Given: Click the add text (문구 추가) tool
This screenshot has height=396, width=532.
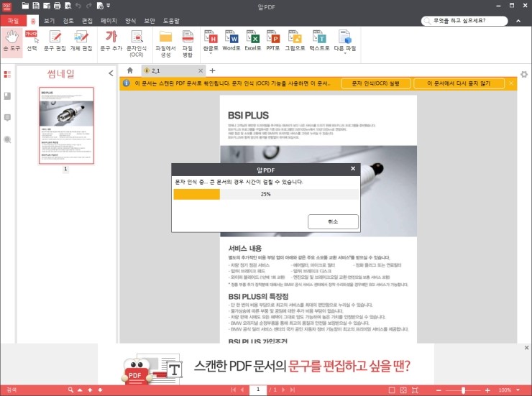Looking at the screenshot, I should coord(111,42).
